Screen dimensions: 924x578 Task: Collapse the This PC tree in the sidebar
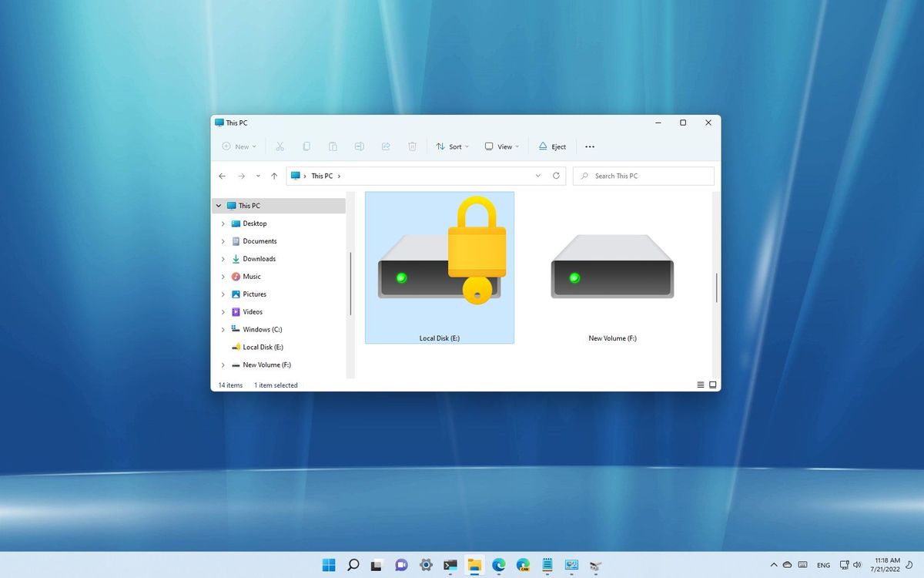(x=218, y=205)
